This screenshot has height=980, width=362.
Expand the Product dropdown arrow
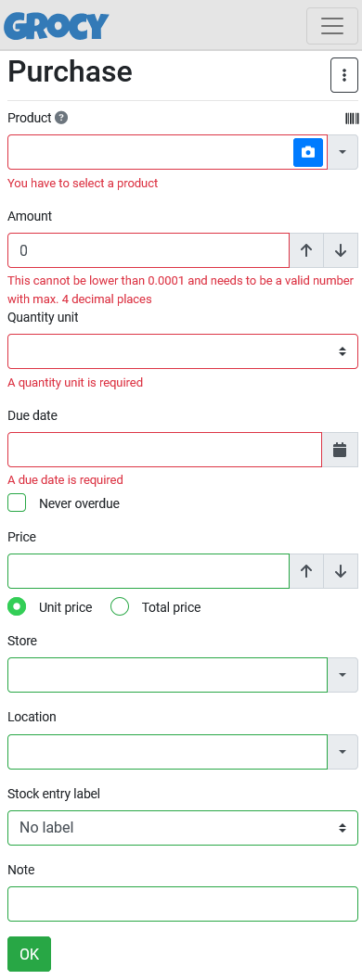click(x=343, y=152)
